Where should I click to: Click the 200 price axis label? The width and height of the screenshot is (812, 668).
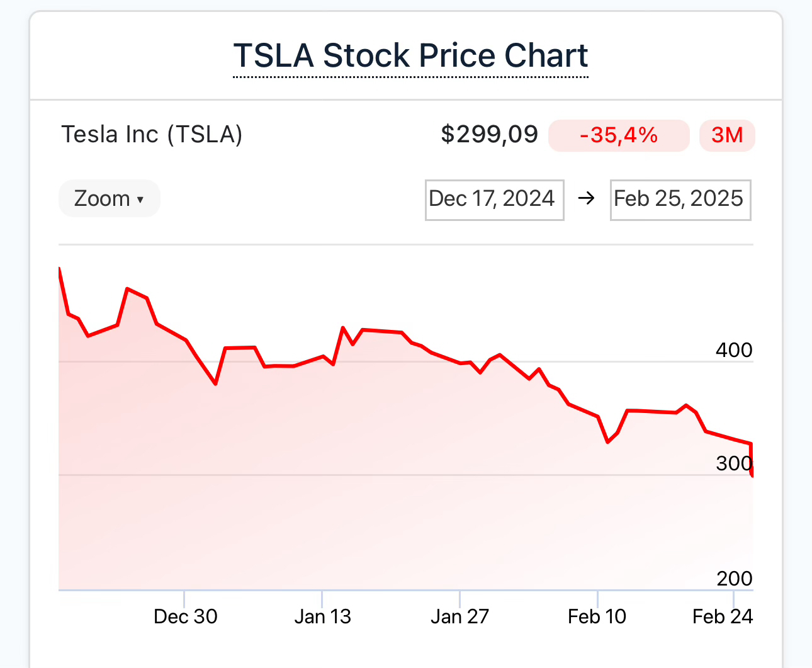pyautogui.click(x=734, y=579)
